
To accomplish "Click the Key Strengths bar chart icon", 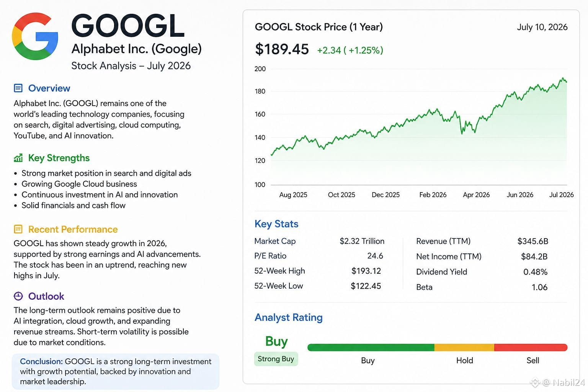I will click(x=18, y=158).
